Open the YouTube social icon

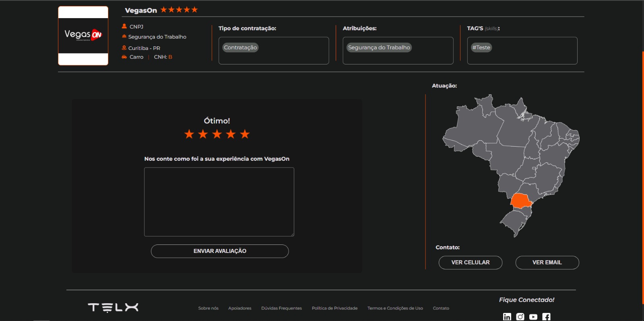(x=533, y=317)
